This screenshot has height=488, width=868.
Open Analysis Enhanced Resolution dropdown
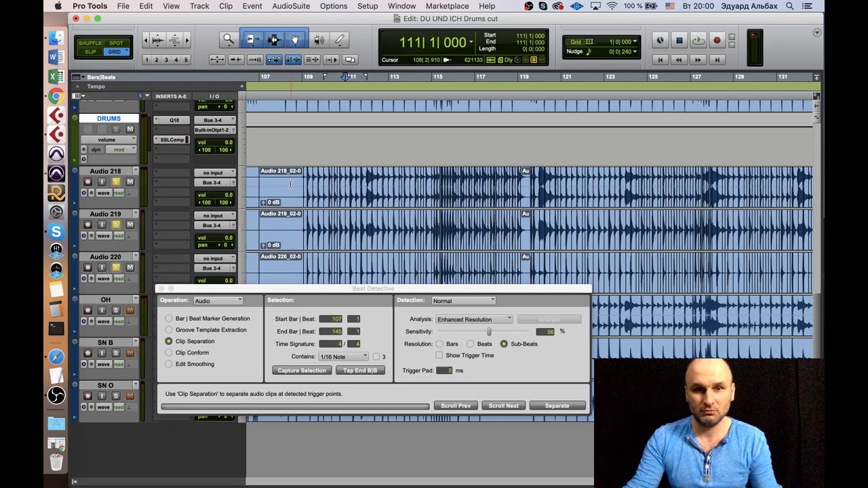point(474,319)
